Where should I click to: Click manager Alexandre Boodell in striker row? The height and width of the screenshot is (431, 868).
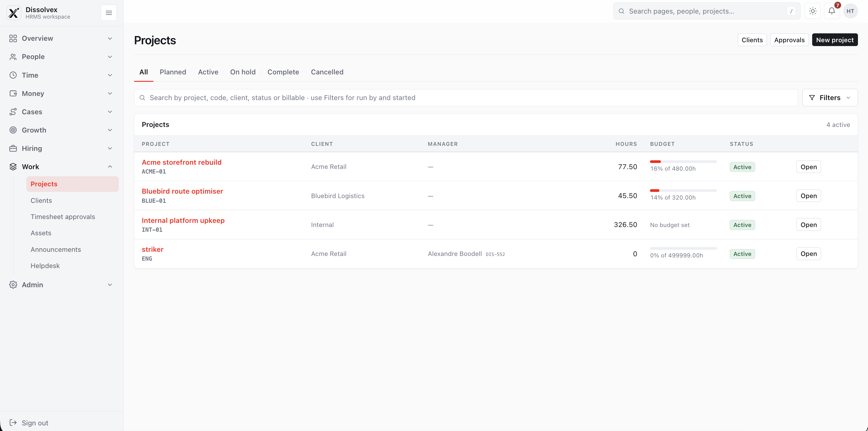pos(455,254)
